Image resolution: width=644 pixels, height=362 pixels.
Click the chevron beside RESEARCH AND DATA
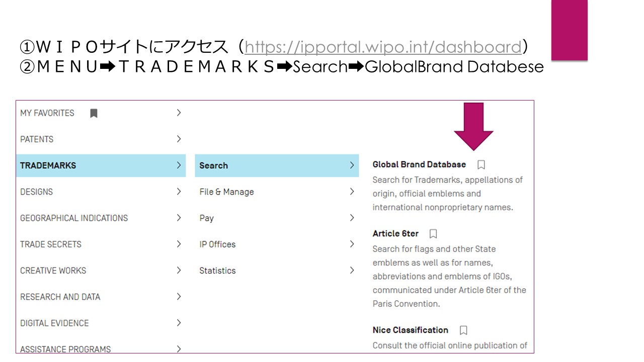pos(179,297)
